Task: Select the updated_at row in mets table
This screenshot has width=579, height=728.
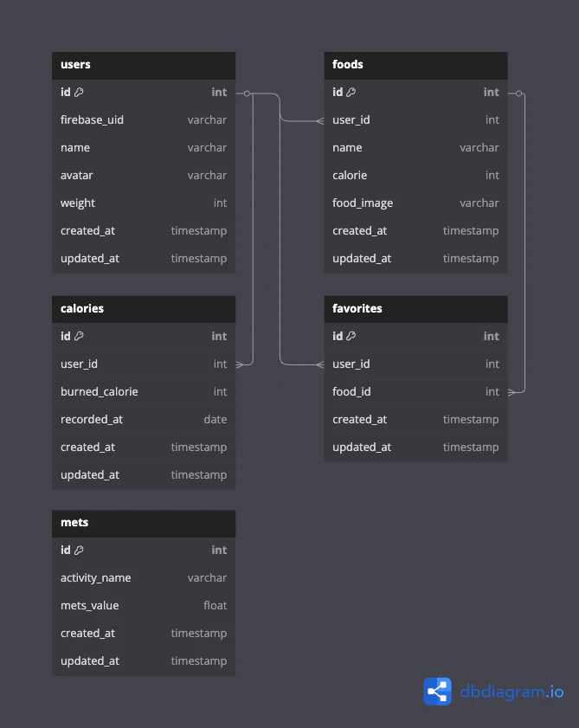Action: click(x=144, y=661)
